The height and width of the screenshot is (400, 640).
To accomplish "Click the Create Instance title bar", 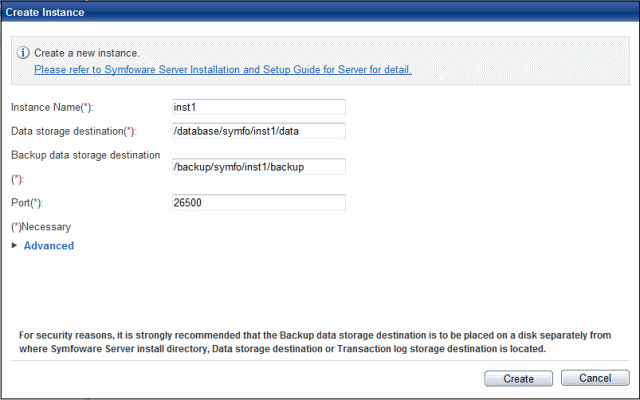I will pyautogui.click(x=320, y=12).
